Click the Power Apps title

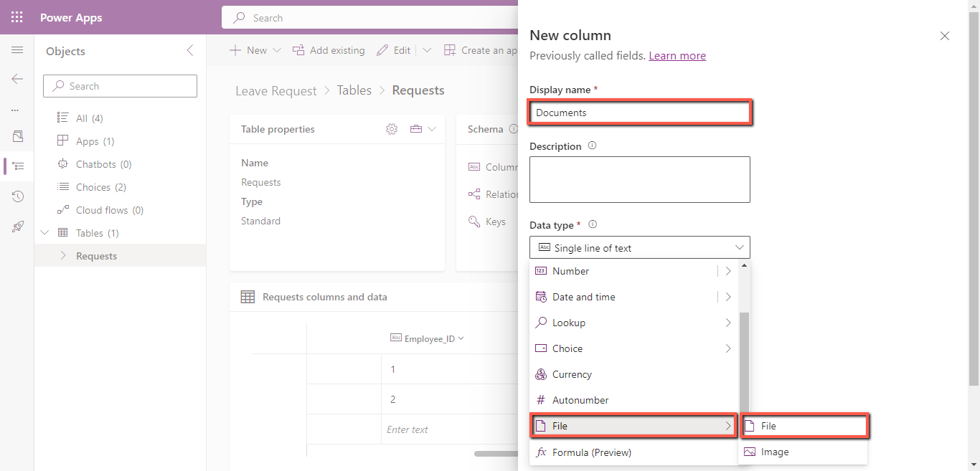click(x=71, y=18)
